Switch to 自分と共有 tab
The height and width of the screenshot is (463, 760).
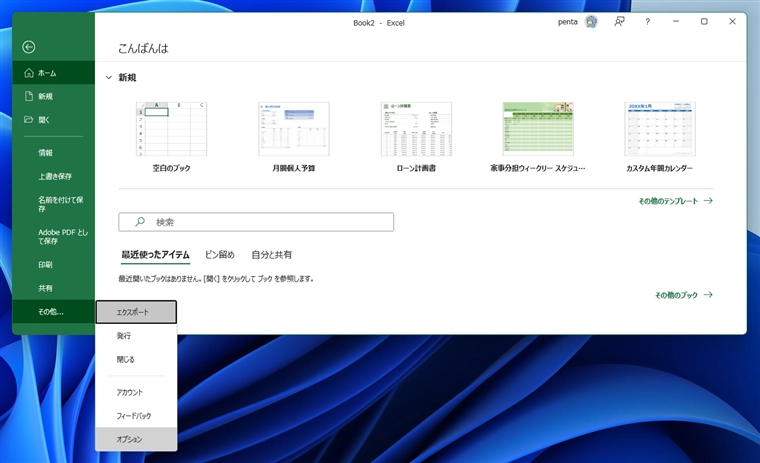pos(271,255)
